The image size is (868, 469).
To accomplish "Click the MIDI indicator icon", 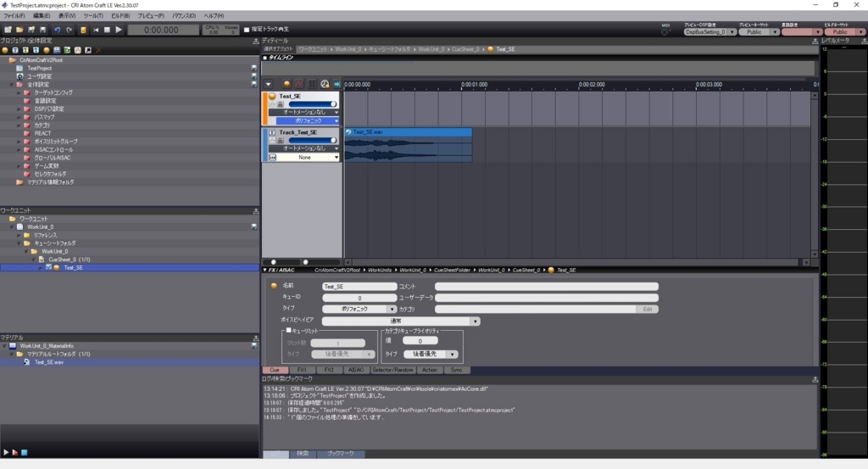I will coord(665,32).
